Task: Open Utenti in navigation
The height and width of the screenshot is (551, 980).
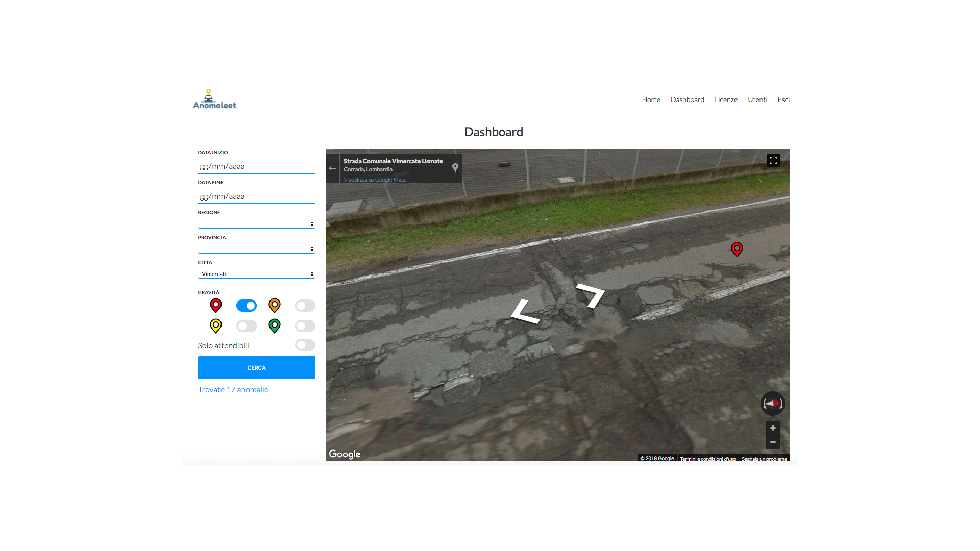Action: coord(757,99)
